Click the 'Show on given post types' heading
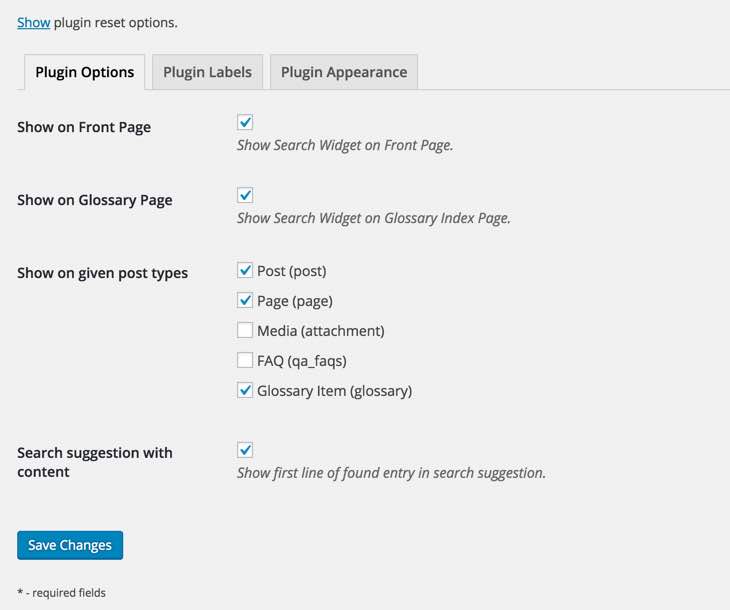Image resolution: width=730 pixels, height=610 pixels. pos(102,273)
